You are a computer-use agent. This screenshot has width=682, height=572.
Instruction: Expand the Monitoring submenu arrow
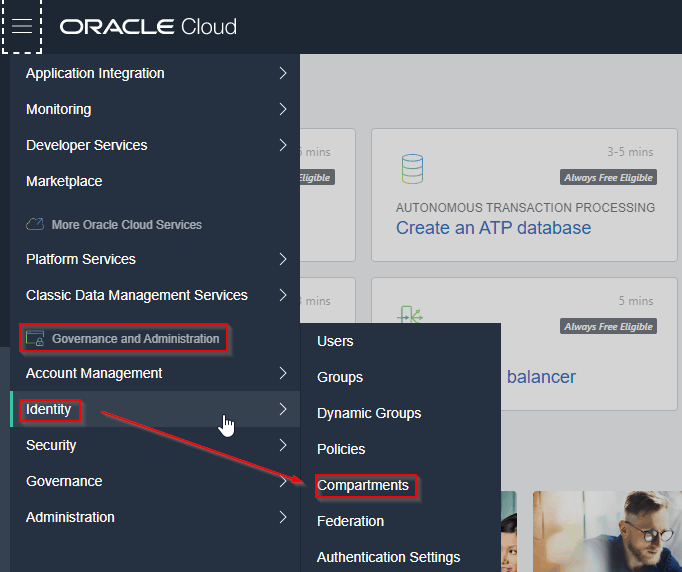(283, 109)
